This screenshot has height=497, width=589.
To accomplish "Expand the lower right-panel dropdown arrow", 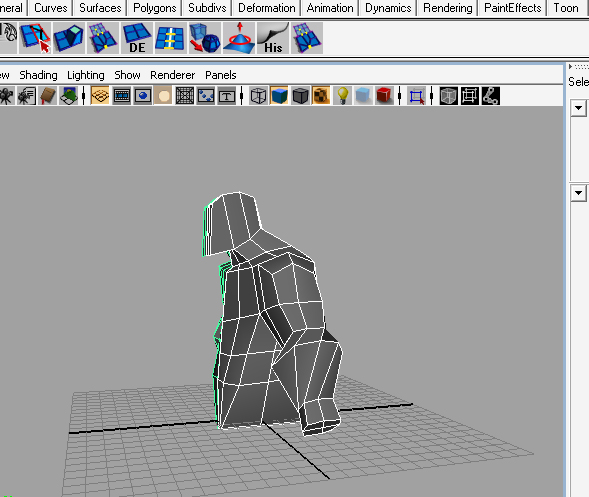I will (578, 193).
